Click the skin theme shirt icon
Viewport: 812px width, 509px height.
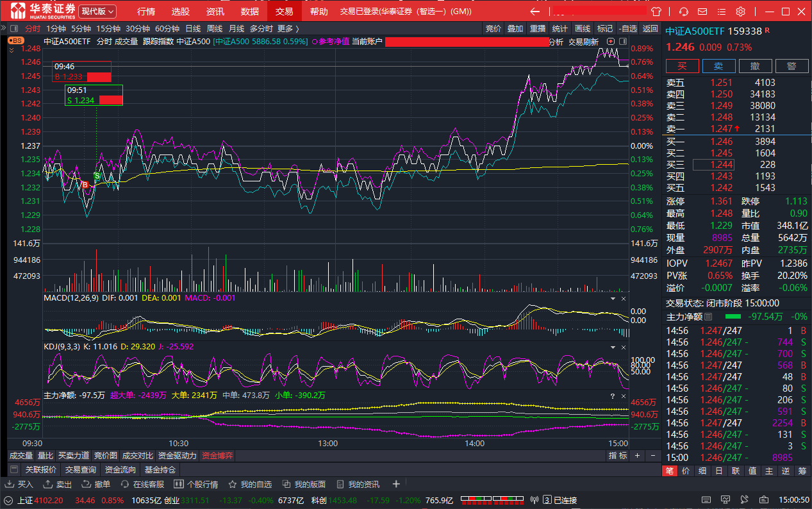[x=655, y=12]
